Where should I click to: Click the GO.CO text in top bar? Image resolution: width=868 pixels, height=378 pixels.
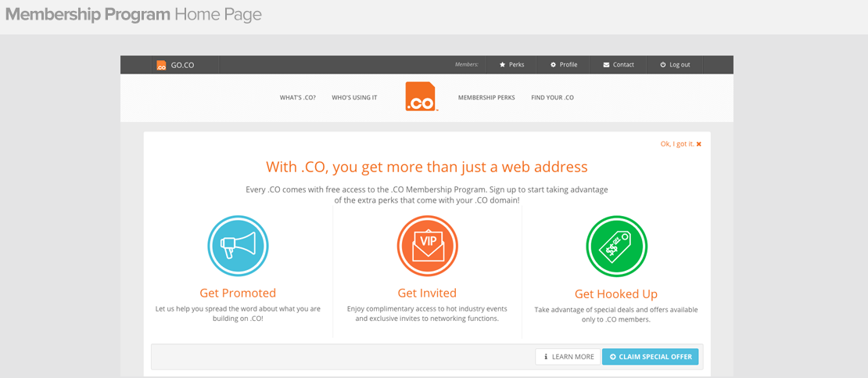pyautogui.click(x=183, y=65)
